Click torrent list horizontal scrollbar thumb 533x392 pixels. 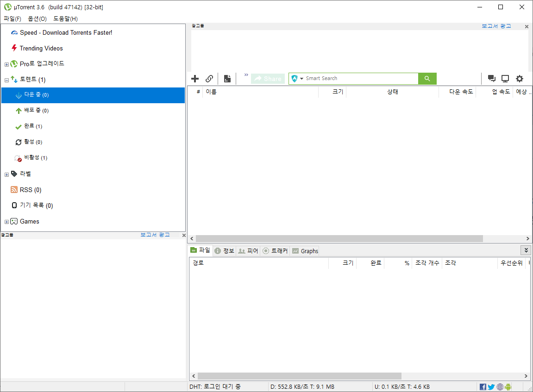[x=339, y=239]
